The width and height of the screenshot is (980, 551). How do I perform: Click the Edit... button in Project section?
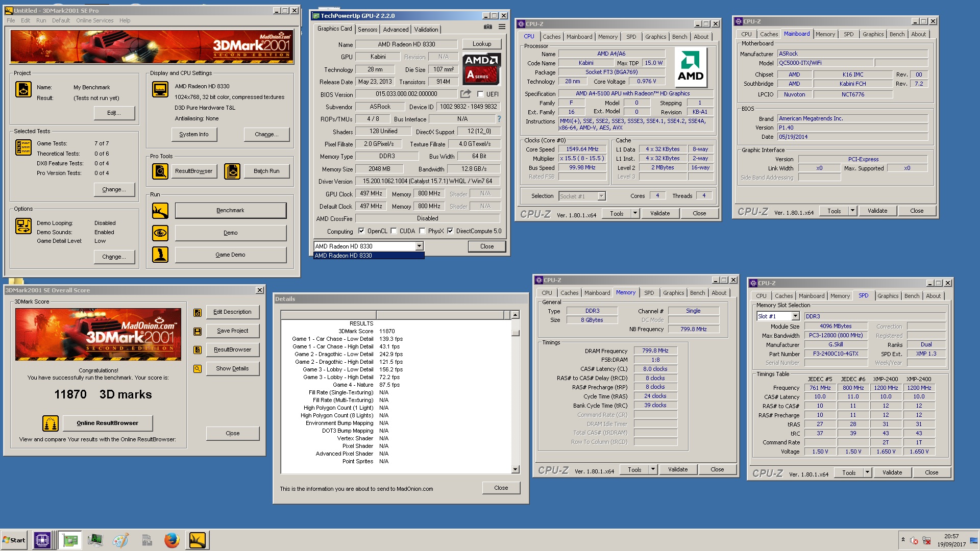click(114, 113)
